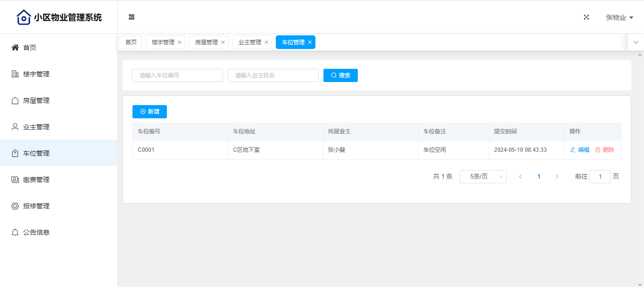
Task: Open 业主管理 from the sidebar
Action: pos(36,127)
